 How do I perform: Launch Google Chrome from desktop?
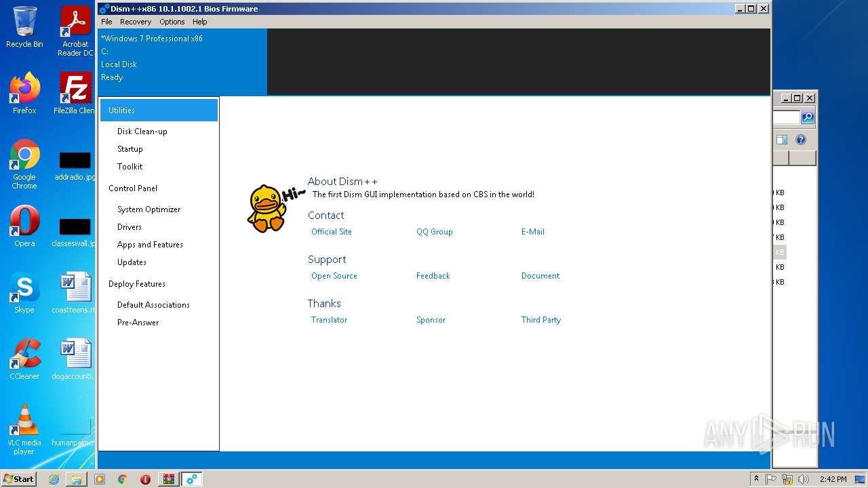pos(24,164)
